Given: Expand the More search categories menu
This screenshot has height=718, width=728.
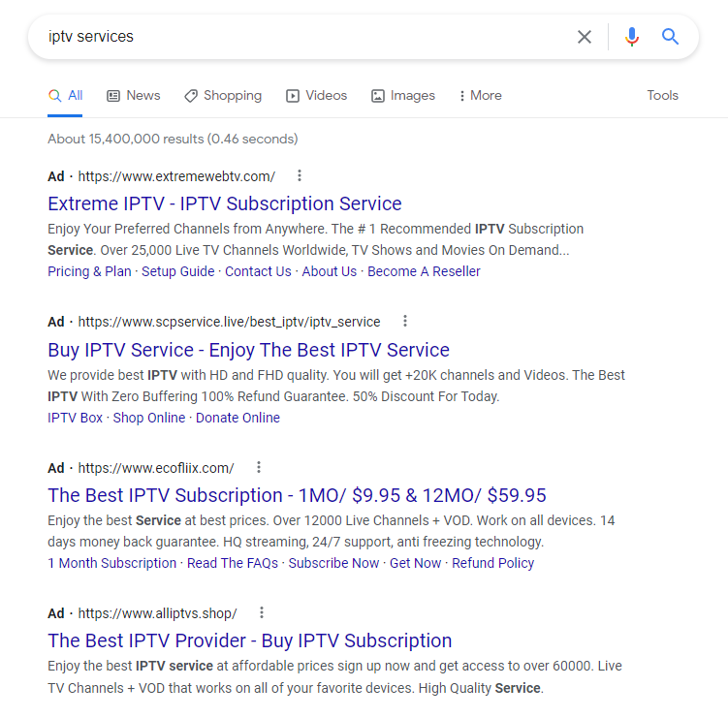Looking at the screenshot, I should click(x=480, y=96).
